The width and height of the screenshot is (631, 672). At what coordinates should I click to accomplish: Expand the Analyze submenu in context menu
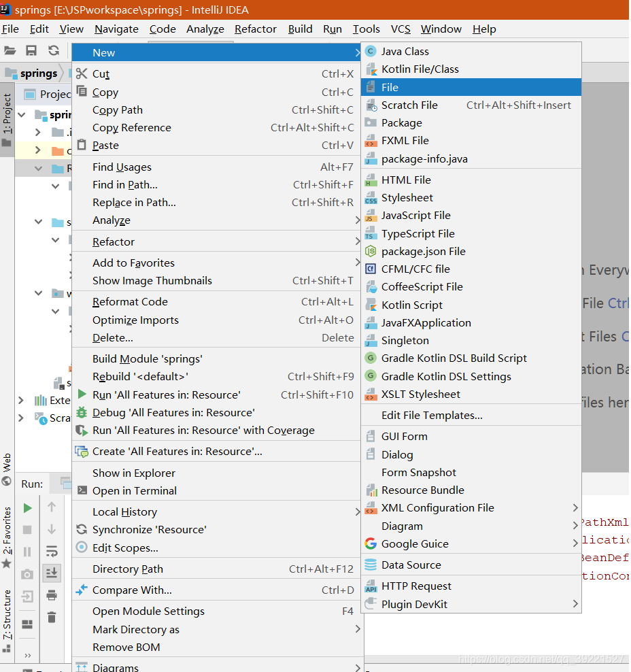pos(216,220)
